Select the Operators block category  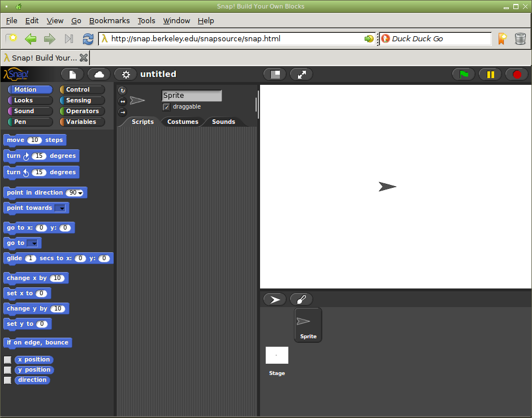82,111
